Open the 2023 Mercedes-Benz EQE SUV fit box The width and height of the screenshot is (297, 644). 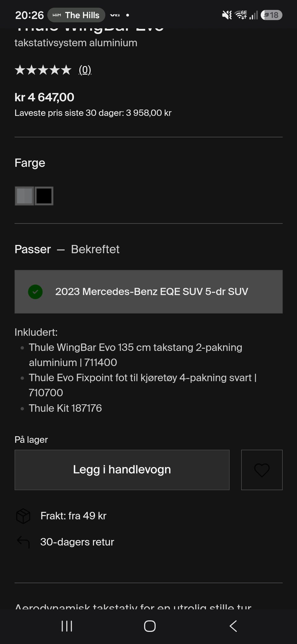148,292
